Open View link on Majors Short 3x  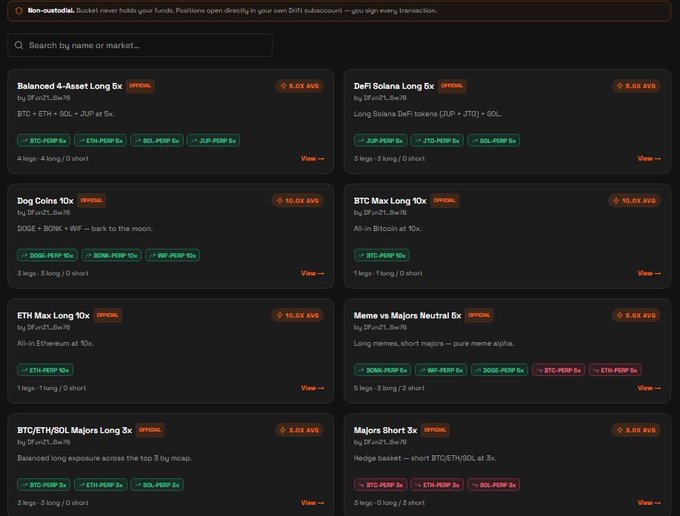(x=649, y=503)
